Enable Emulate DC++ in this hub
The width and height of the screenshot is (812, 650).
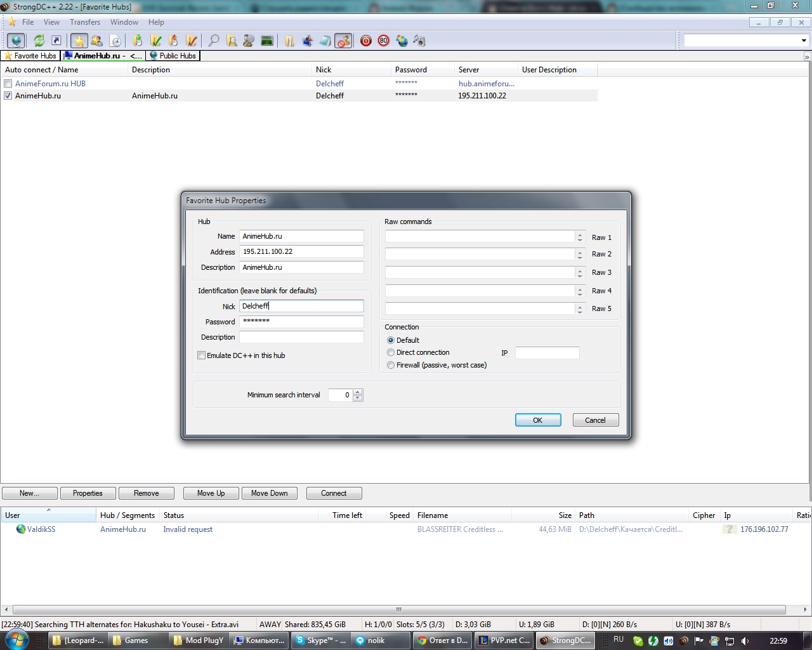point(202,355)
